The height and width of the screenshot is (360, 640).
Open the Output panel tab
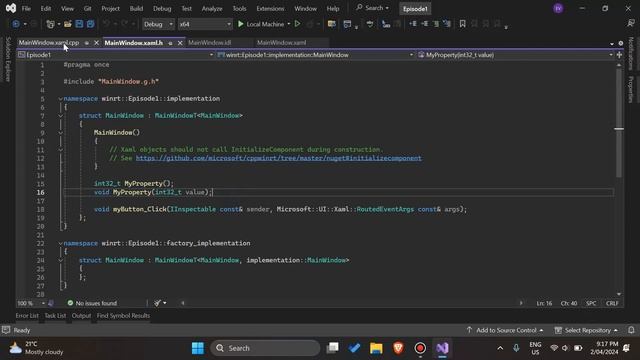81,316
